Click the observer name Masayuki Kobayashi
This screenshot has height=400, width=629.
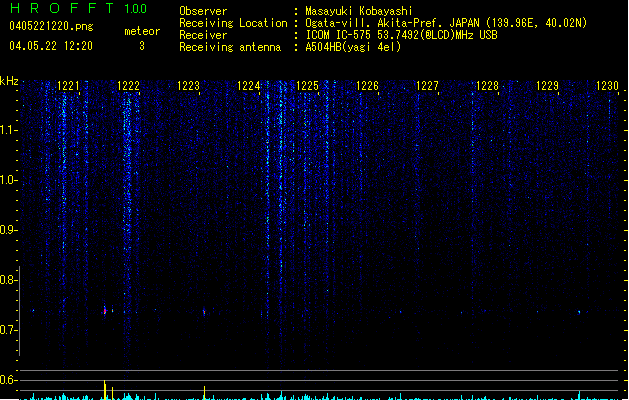coord(359,11)
